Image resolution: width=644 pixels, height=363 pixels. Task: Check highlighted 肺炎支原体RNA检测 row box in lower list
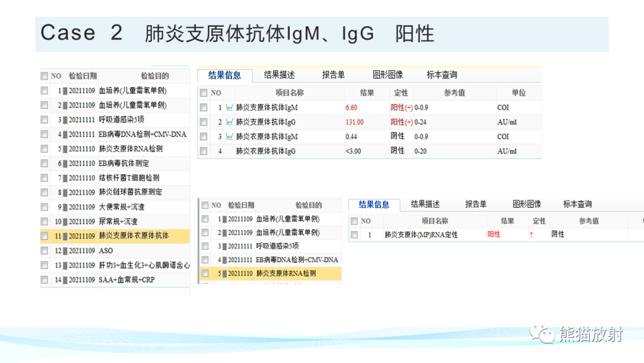pyautogui.click(x=205, y=273)
